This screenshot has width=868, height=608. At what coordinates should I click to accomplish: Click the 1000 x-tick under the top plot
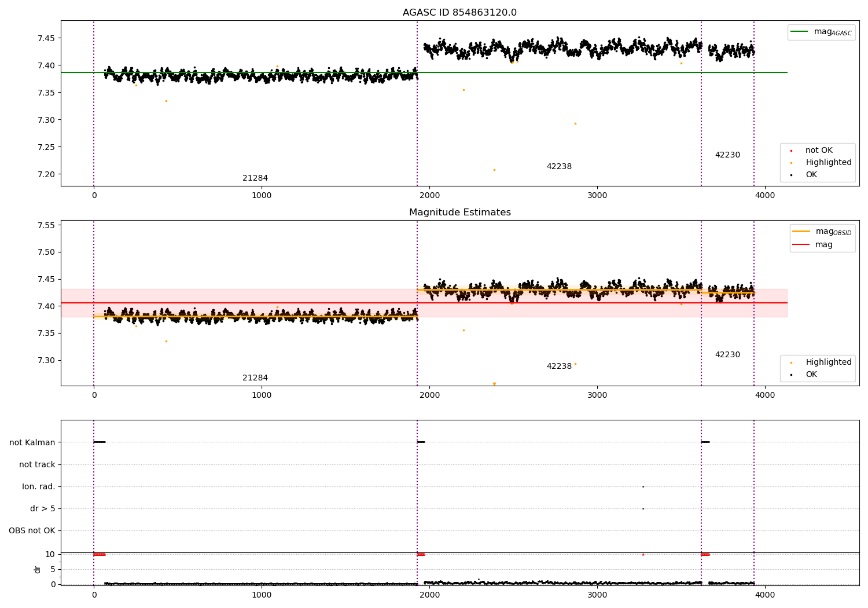[262, 196]
